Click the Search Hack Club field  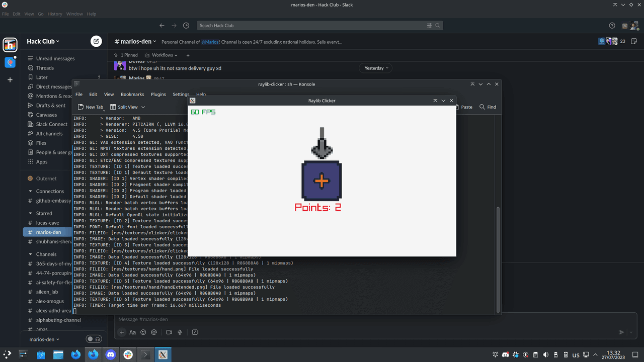click(312, 26)
